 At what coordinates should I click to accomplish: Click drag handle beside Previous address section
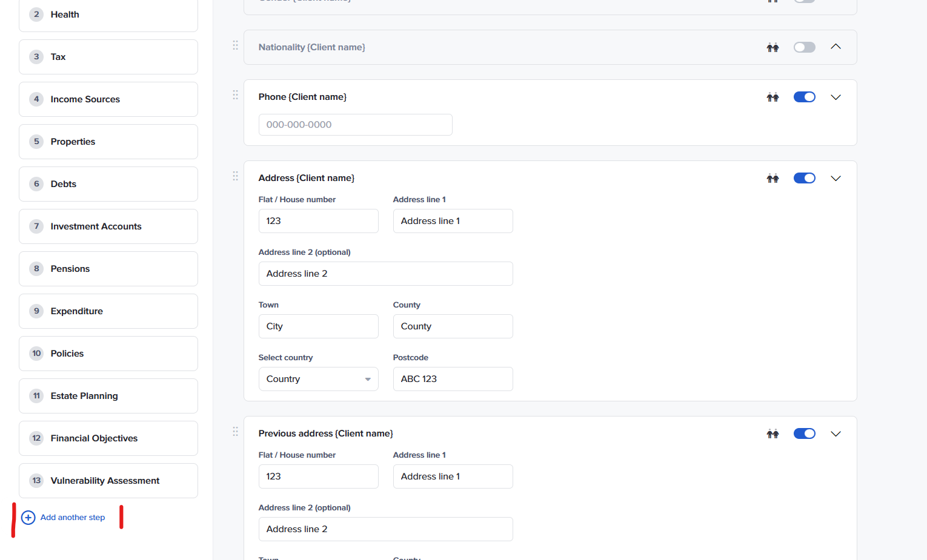(235, 432)
